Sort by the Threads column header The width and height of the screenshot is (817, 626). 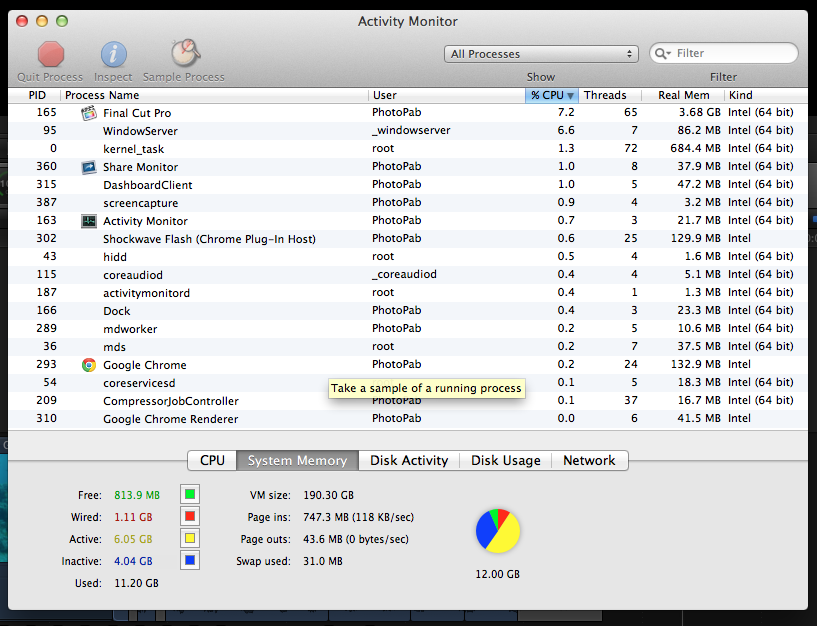[x=610, y=95]
